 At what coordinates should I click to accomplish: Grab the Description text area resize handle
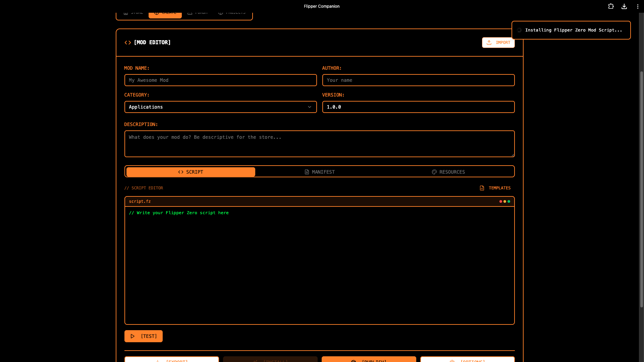(x=513, y=155)
